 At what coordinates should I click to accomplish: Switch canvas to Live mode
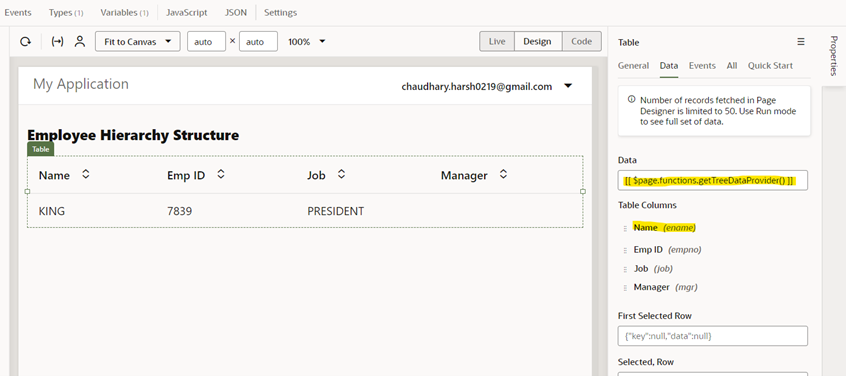coord(497,42)
